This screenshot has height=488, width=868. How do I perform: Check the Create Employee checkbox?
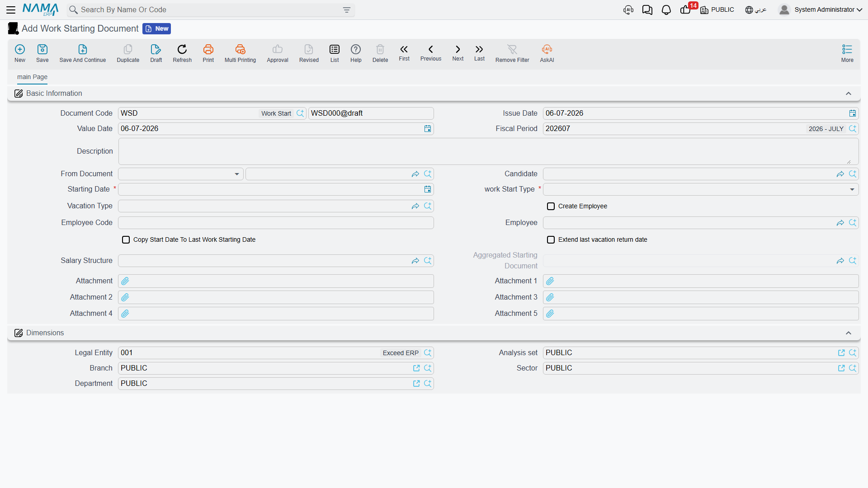pyautogui.click(x=551, y=206)
